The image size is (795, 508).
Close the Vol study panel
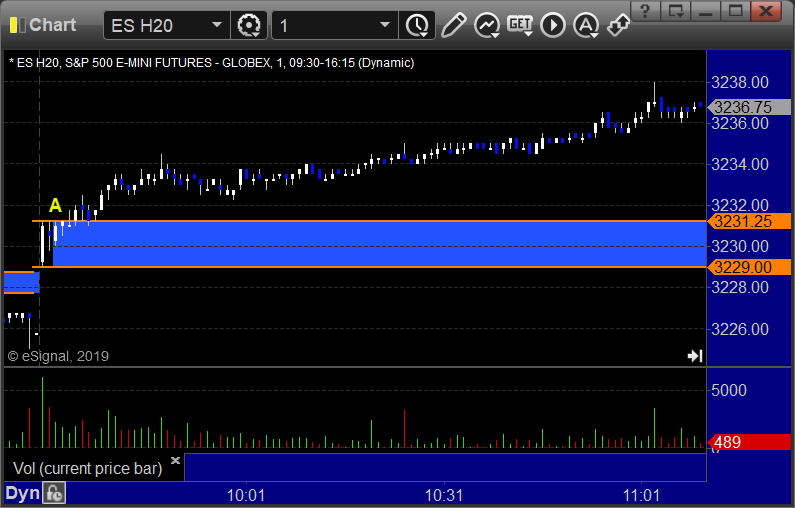(x=175, y=460)
